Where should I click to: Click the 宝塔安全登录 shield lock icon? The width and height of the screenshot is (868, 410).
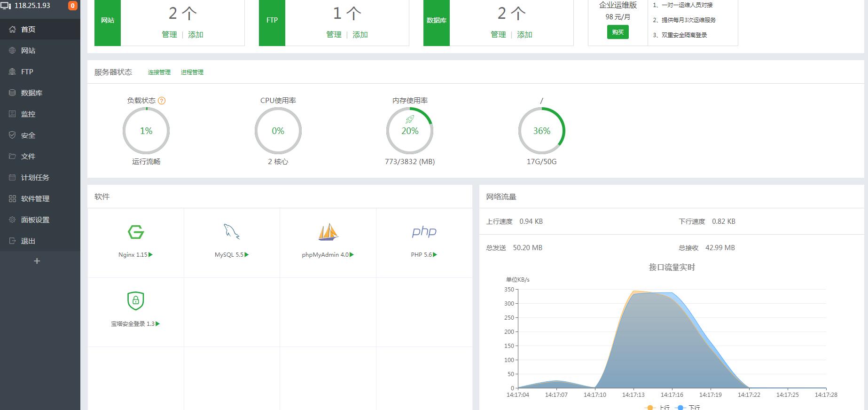click(x=136, y=301)
